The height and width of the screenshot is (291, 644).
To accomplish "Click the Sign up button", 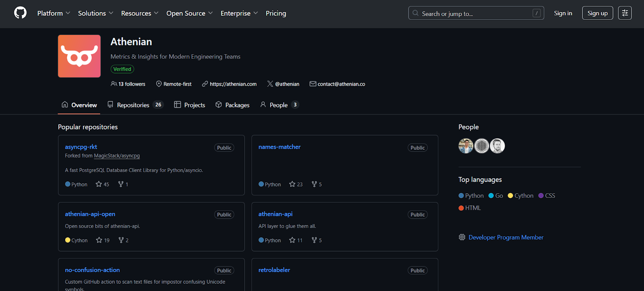I will (x=597, y=13).
